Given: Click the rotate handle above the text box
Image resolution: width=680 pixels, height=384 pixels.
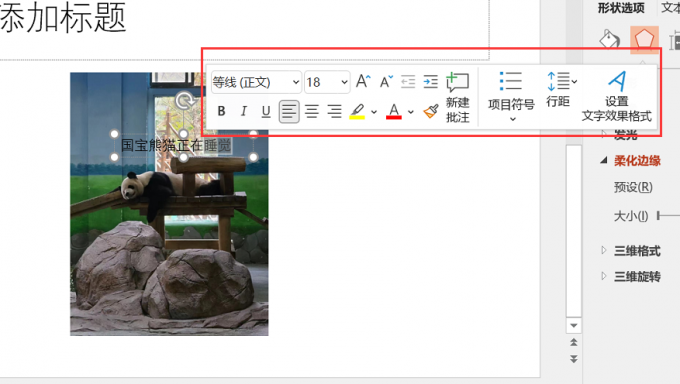Looking at the screenshot, I should coord(184,101).
